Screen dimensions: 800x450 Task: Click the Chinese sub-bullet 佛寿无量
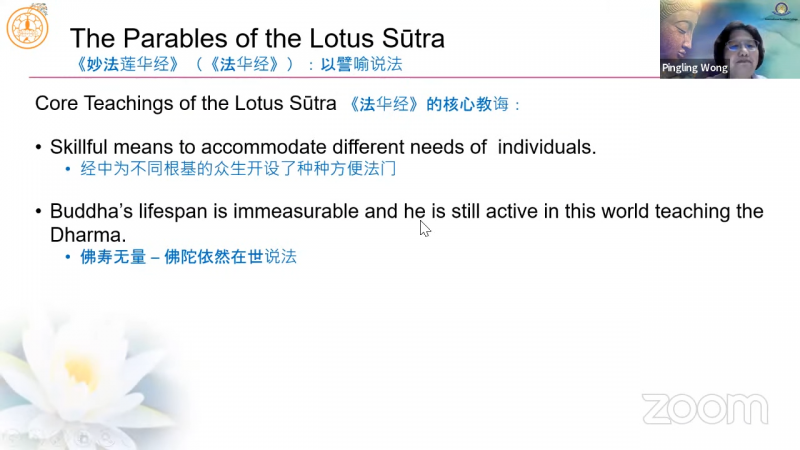click(188, 257)
